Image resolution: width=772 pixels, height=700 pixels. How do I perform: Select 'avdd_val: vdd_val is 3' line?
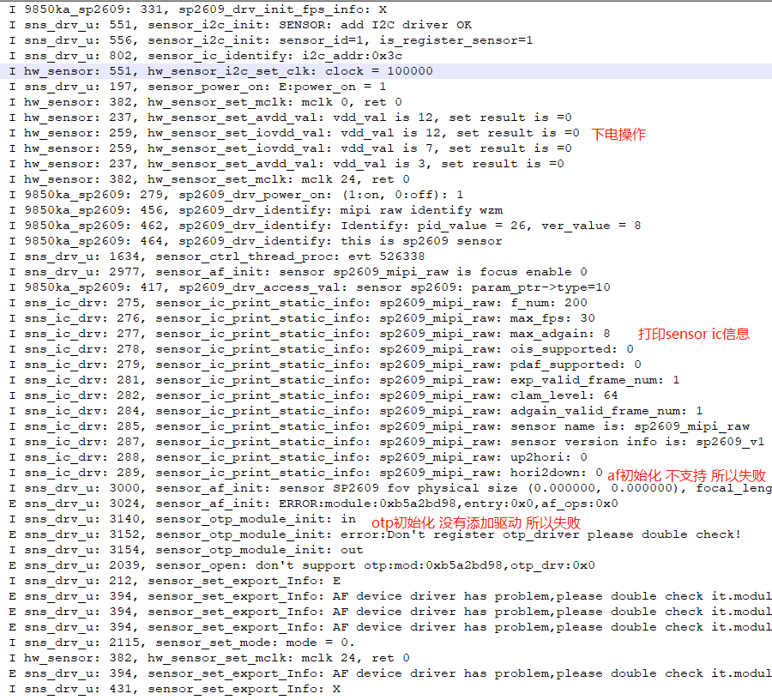point(286,164)
